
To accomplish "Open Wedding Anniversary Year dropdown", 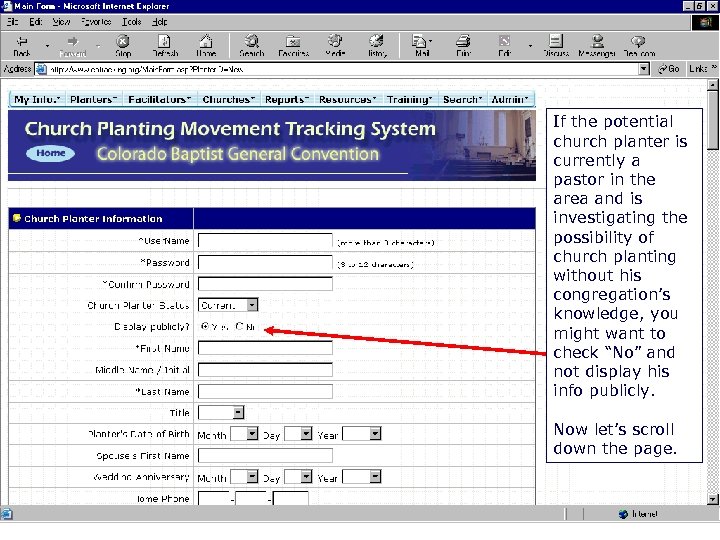I will (x=362, y=477).
